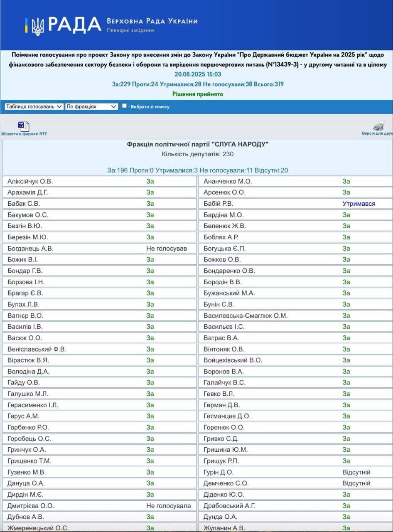Click the Word document save icon
The height and width of the screenshot is (532, 393).
(23, 126)
